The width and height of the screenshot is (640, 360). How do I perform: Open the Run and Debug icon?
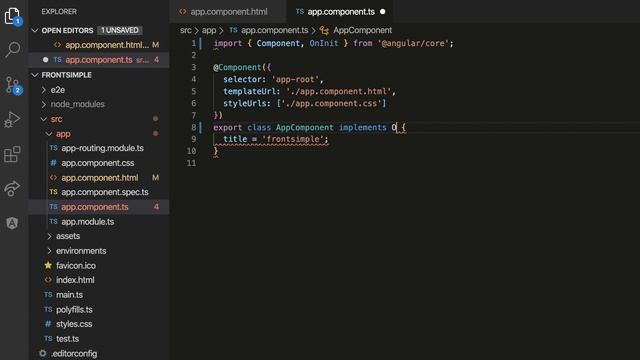(x=12, y=120)
